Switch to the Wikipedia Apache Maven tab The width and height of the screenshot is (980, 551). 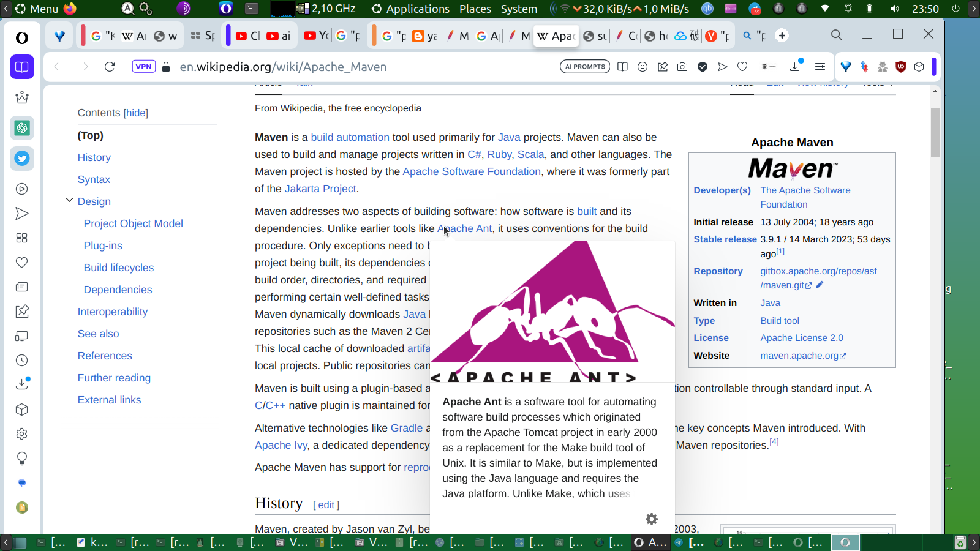[556, 36]
